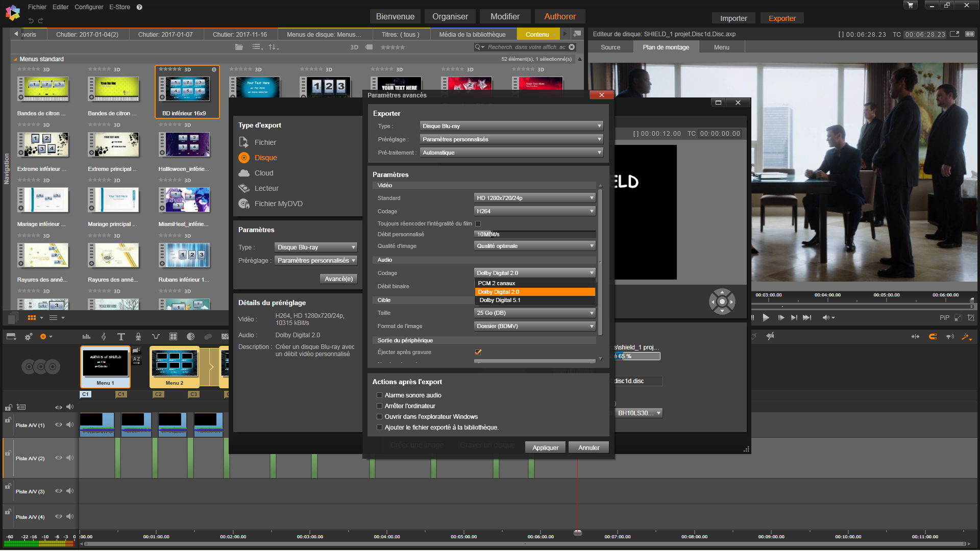Screen dimensions: 980x551
Task: Open the video Codage H264 dropdown
Action: tap(534, 211)
